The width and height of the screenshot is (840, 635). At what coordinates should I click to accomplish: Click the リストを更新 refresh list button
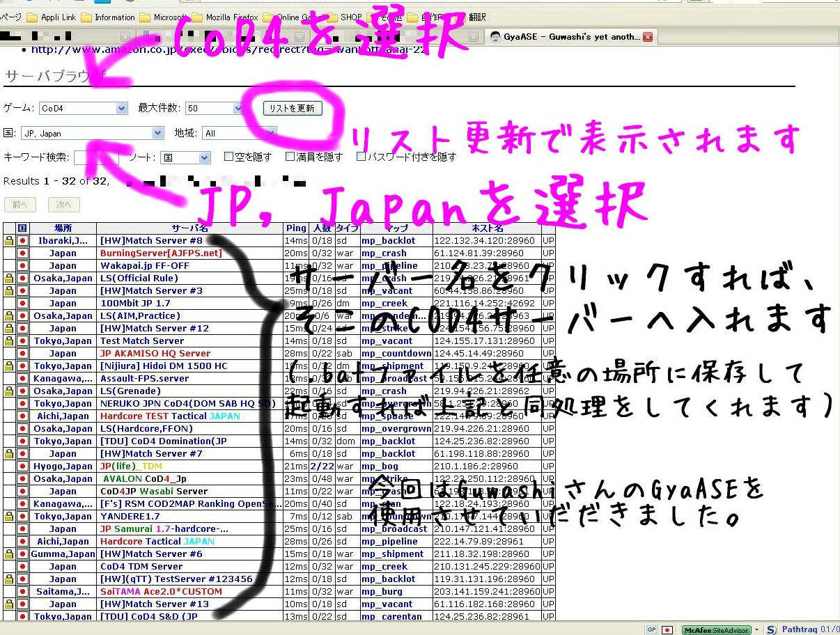click(x=293, y=108)
